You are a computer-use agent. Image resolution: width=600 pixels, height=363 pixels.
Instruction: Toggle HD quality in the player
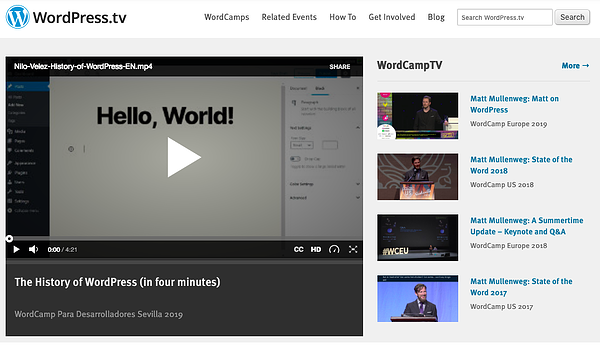coord(316,249)
